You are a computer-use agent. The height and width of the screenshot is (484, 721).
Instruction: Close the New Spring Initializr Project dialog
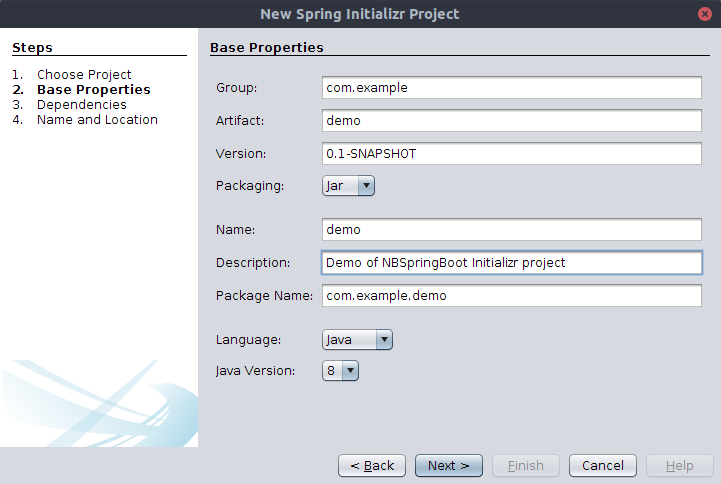(704, 14)
